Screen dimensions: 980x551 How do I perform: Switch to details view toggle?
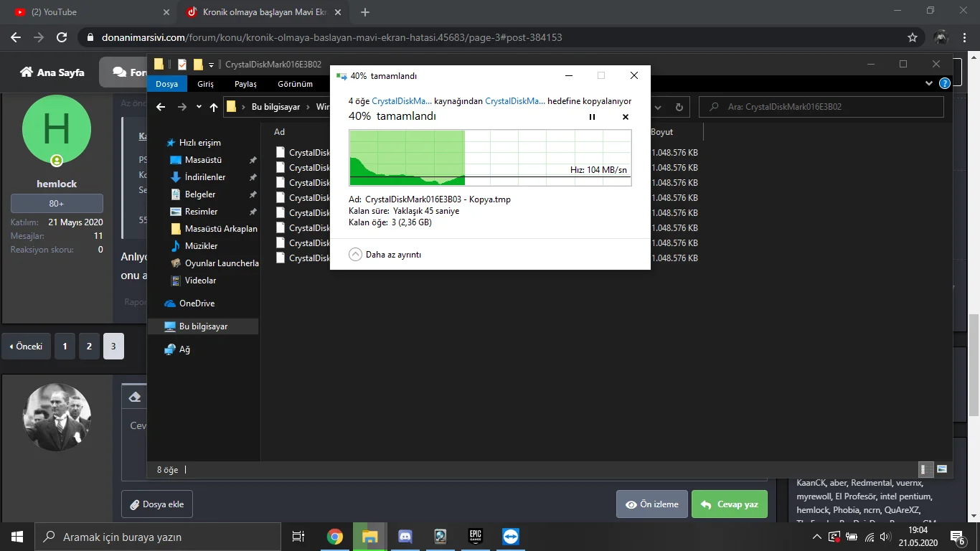(926, 469)
